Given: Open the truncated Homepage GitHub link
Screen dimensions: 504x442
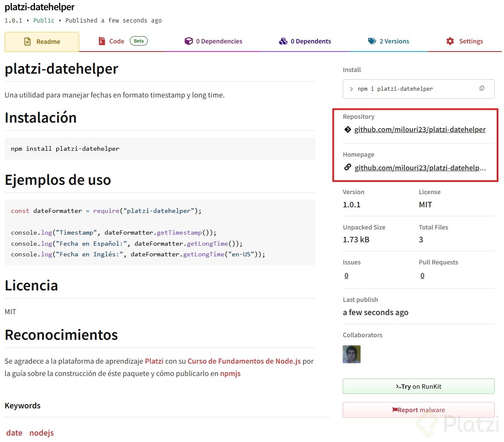Looking at the screenshot, I should (x=420, y=168).
